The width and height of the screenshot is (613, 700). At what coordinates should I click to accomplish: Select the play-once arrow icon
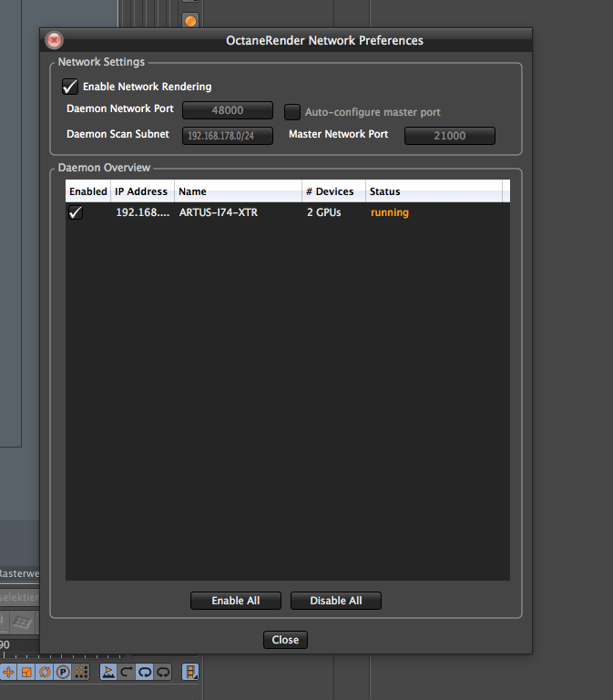[127, 672]
